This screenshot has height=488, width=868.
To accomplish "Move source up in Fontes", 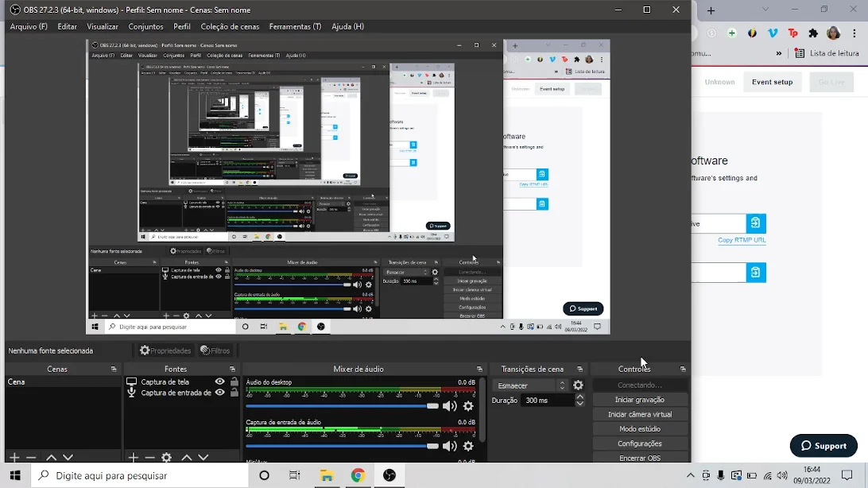I will pos(187,458).
